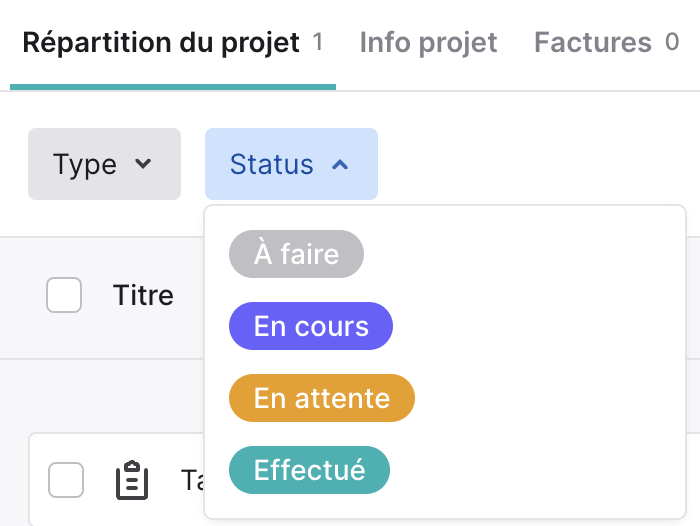Pick the En attente status option
Screen dimensions: 700x526
click(x=322, y=398)
